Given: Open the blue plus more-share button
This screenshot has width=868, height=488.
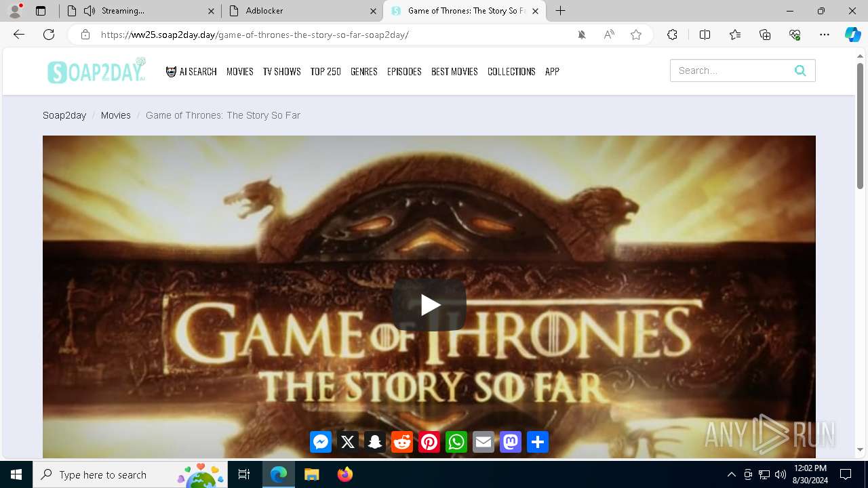Looking at the screenshot, I should click(x=538, y=442).
